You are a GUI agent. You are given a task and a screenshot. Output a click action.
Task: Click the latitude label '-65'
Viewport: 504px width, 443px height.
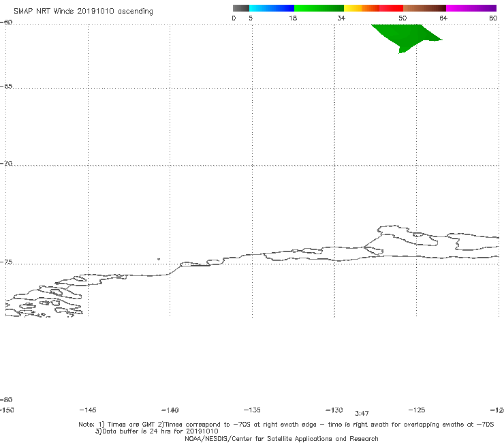point(6,86)
